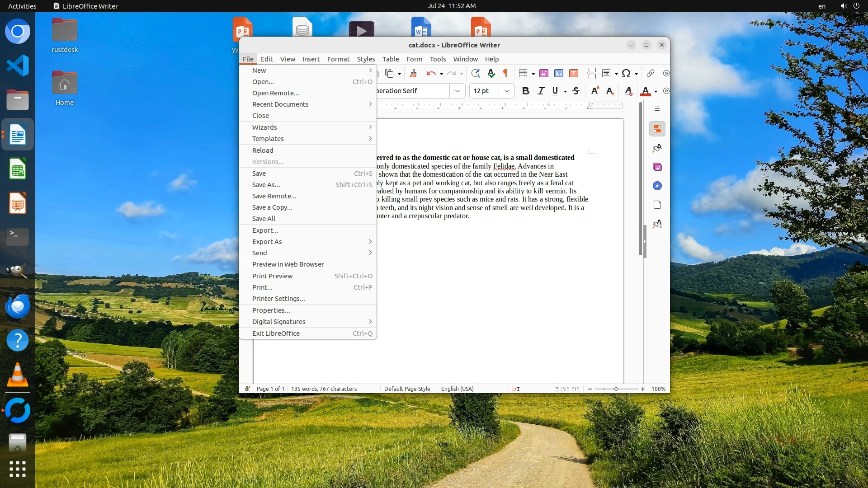Click the Insert Image icon

[544, 73]
